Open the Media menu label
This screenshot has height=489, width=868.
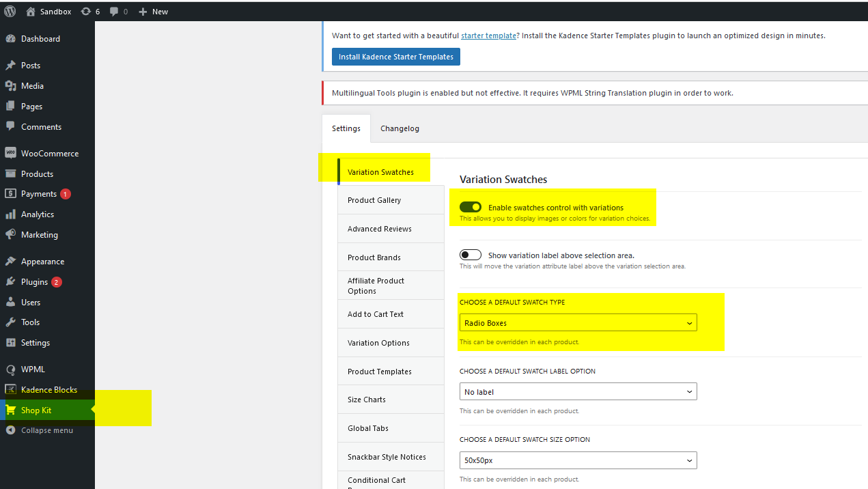pos(32,86)
